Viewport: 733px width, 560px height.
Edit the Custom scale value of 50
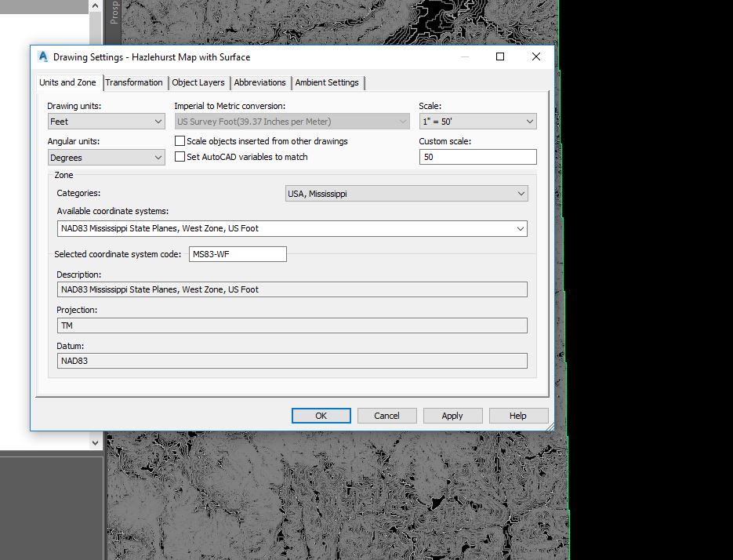pos(477,156)
